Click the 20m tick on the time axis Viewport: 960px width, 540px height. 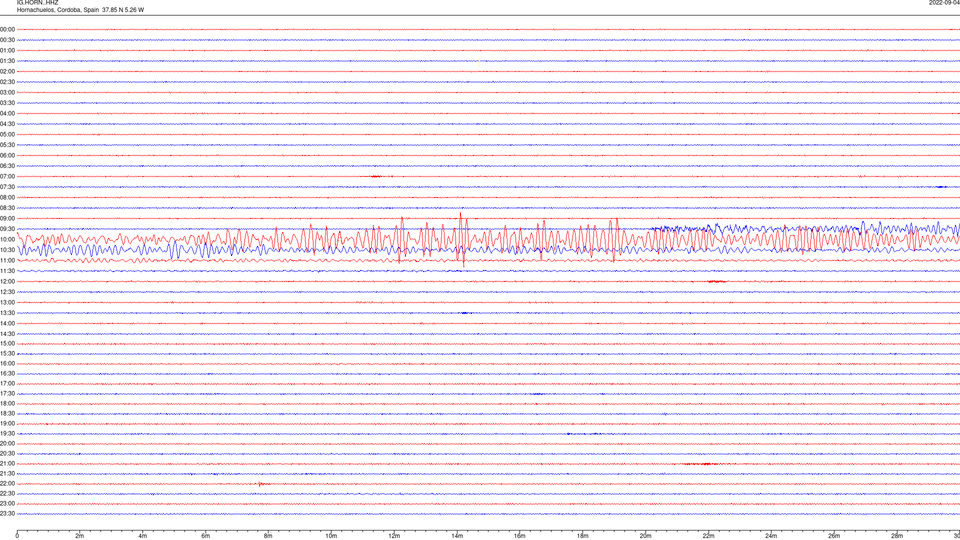[646, 536]
